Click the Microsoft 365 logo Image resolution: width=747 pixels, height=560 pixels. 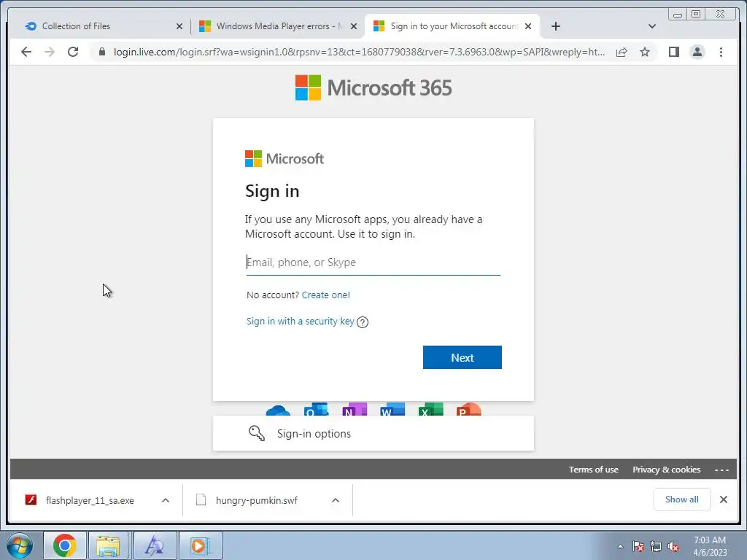pos(373,87)
